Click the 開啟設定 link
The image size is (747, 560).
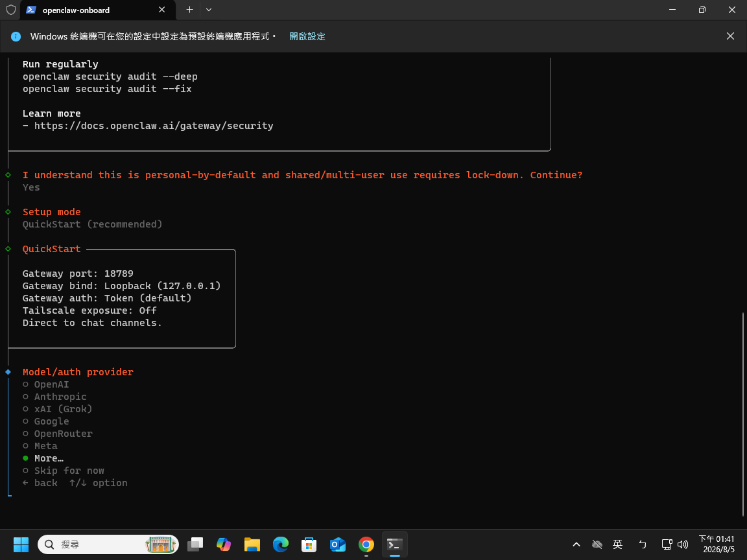307,36
